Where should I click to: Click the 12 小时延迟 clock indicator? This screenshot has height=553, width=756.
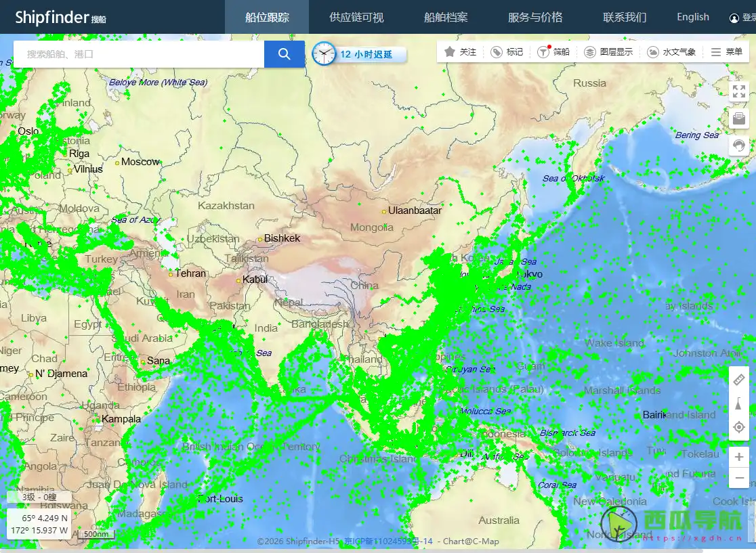pos(359,54)
